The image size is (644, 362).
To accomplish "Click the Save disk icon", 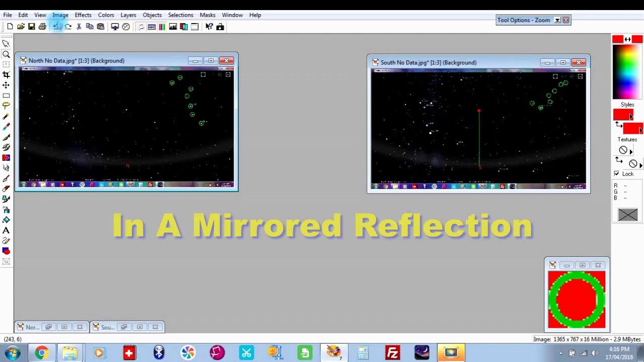I will [x=32, y=27].
